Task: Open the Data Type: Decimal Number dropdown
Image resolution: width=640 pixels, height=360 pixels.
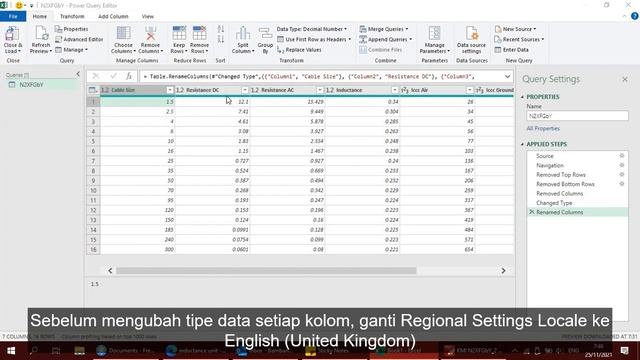Action: [312, 29]
